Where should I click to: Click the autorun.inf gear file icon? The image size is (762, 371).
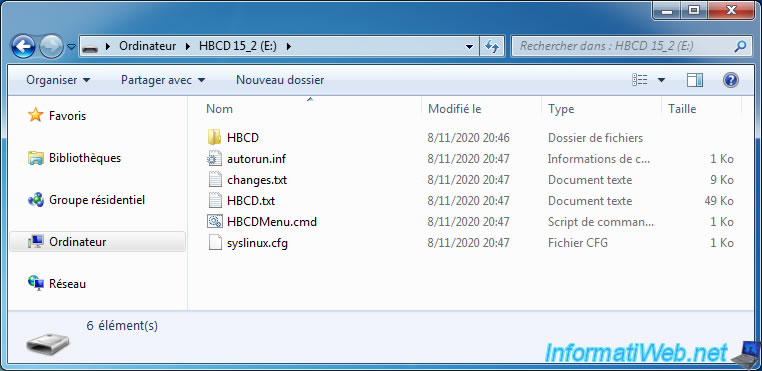[214, 159]
